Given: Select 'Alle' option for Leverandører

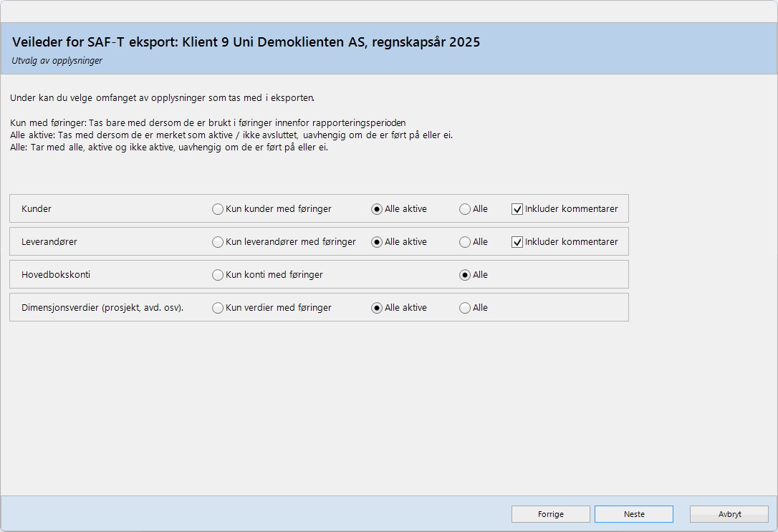Looking at the screenshot, I should 465,242.
